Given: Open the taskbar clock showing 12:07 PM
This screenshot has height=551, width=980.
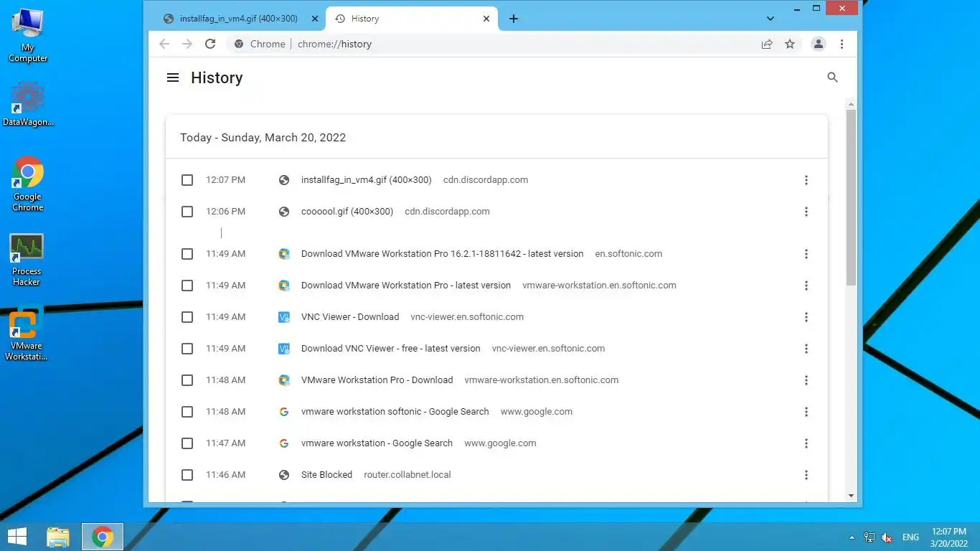Looking at the screenshot, I should click(949, 537).
